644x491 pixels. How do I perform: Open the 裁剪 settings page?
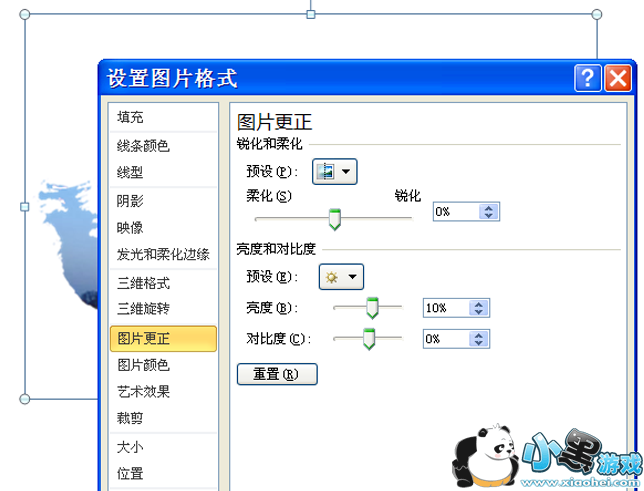click(x=163, y=418)
